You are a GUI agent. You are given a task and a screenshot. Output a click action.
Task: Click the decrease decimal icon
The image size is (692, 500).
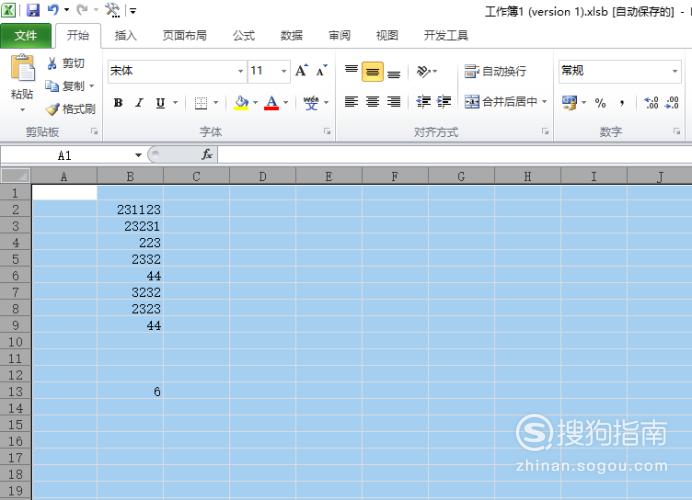[x=672, y=103]
